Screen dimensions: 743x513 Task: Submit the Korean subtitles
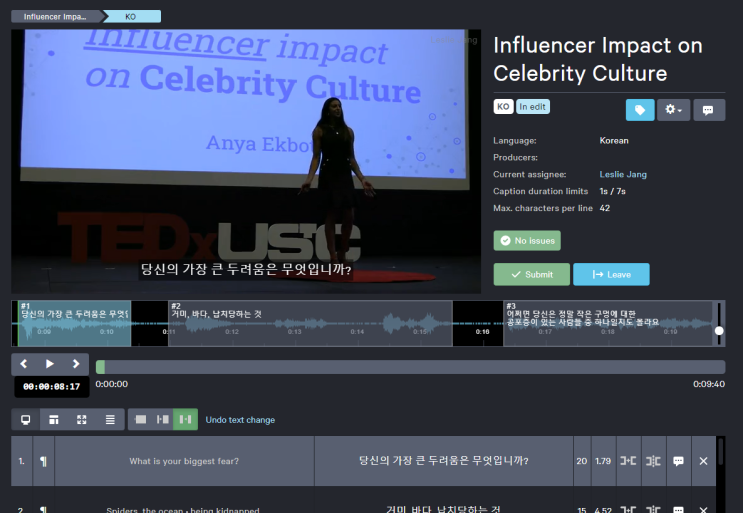coord(532,274)
